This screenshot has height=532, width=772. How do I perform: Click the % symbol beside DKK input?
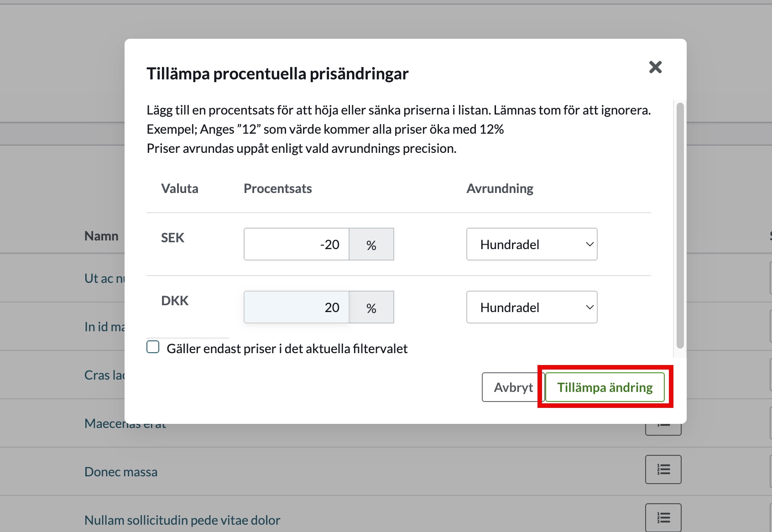click(371, 308)
